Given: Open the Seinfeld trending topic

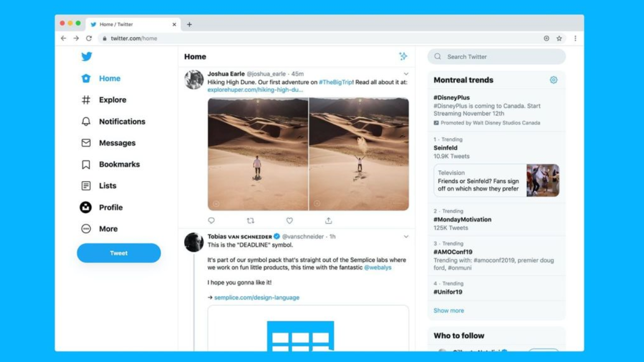Looking at the screenshot, I should (x=446, y=148).
